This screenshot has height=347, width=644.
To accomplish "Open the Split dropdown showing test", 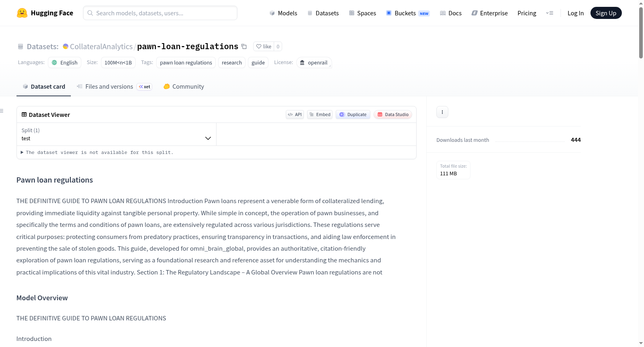I will tap(116, 134).
